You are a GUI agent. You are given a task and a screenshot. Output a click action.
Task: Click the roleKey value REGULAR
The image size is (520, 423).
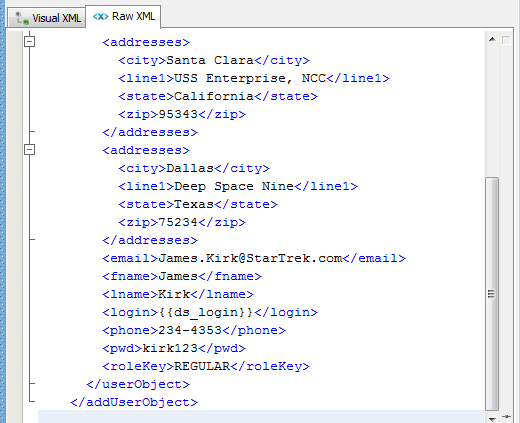click(x=202, y=366)
